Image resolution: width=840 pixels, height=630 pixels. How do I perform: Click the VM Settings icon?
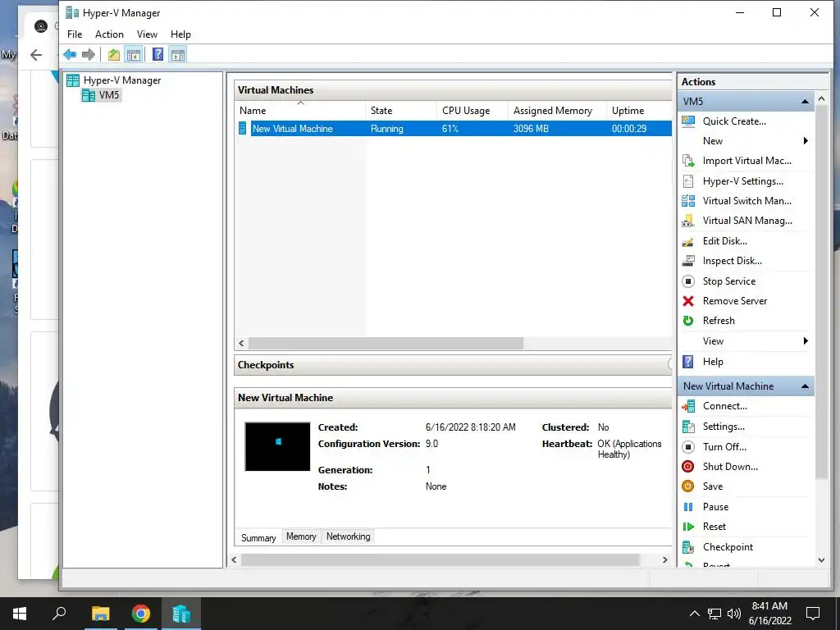tap(688, 427)
